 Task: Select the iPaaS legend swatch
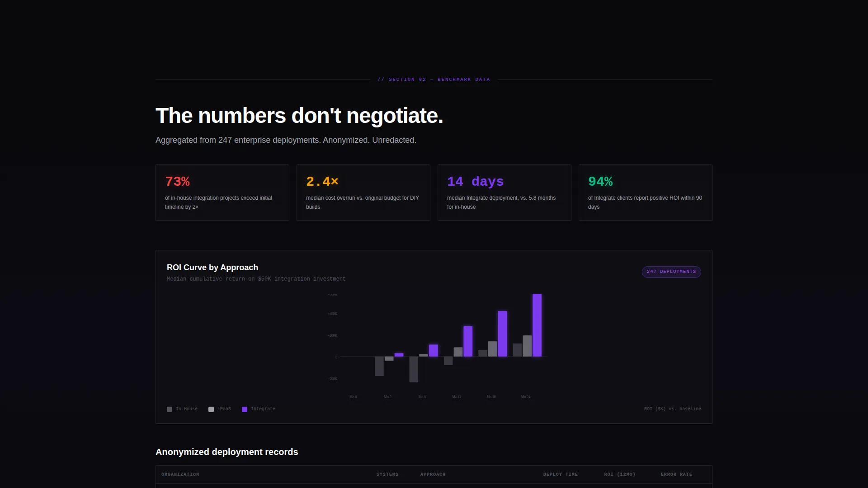tap(211, 409)
